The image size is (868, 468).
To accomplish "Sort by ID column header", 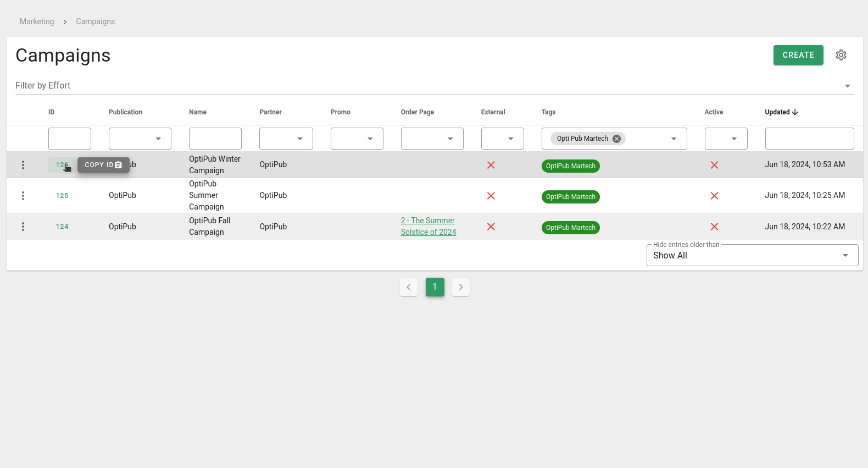I will [52, 112].
